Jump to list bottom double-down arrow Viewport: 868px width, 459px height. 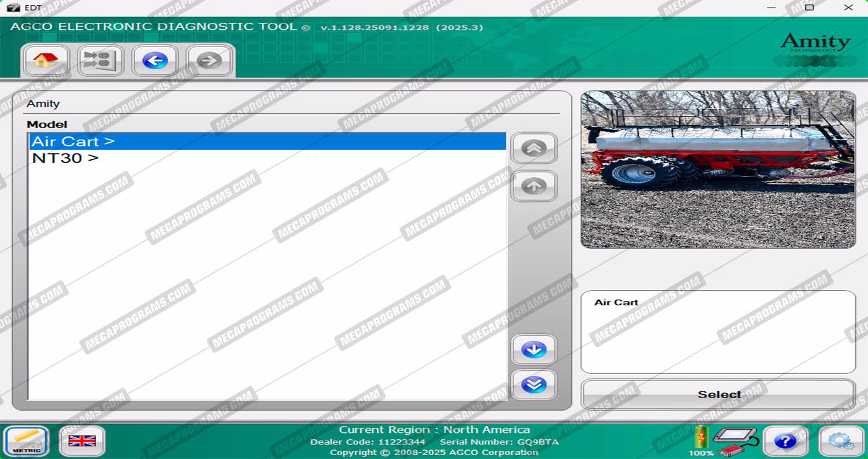click(534, 385)
